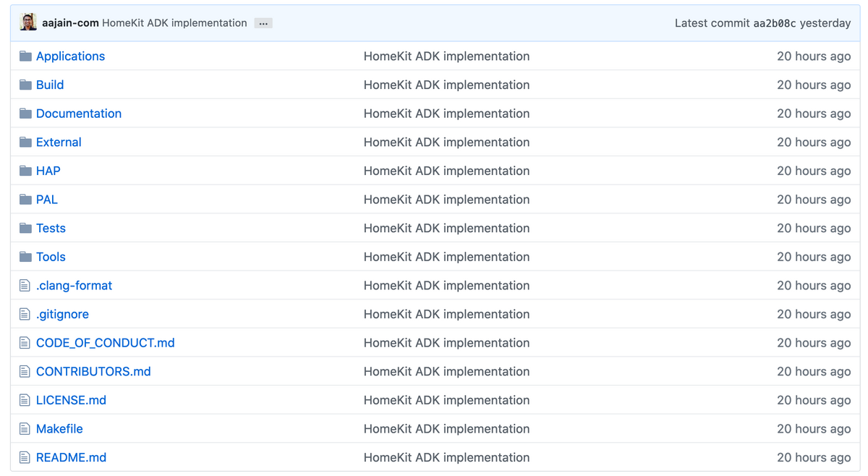Click '20 hours ago' on Makefile row
The height and width of the screenshot is (476, 868).
click(814, 429)
